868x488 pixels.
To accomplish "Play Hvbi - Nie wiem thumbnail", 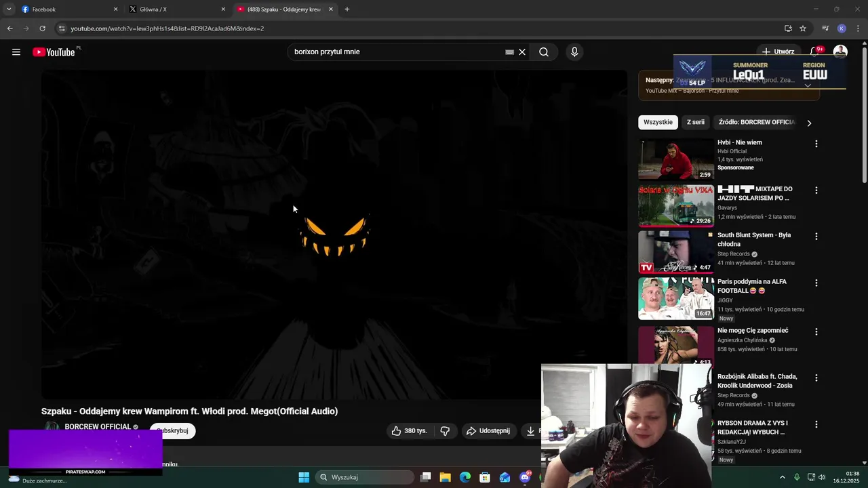I will pos(676,159).
